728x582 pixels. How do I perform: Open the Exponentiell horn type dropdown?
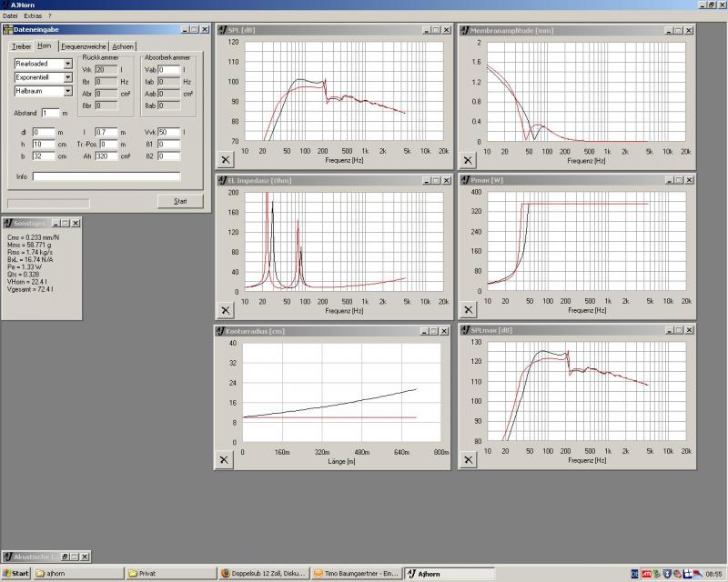click(67, 77)
